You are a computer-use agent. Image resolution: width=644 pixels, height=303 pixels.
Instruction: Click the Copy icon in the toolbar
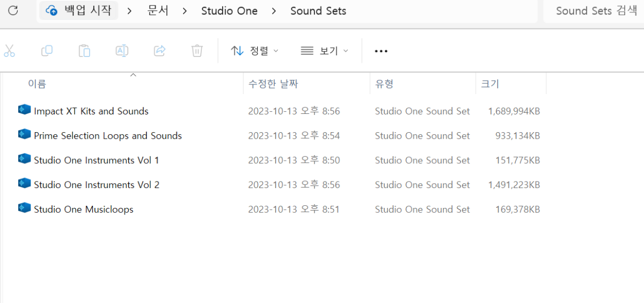pyautogui.click(x=47, y=51)
